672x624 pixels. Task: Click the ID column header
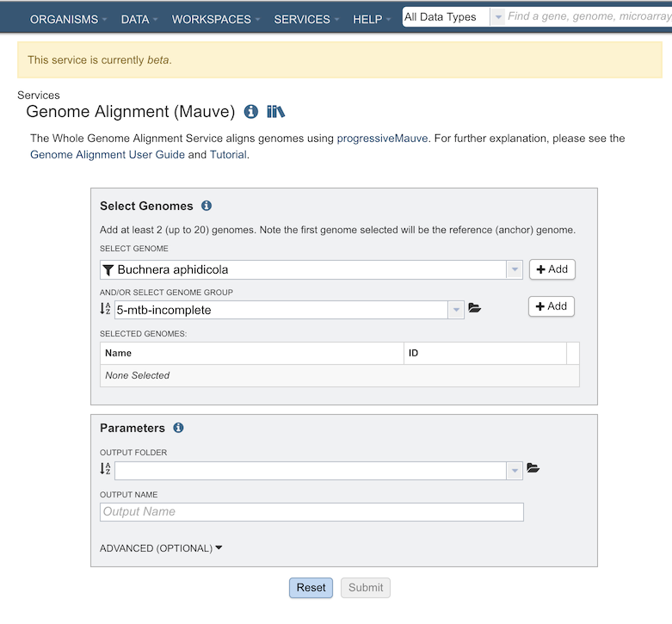tap(485, 353)
